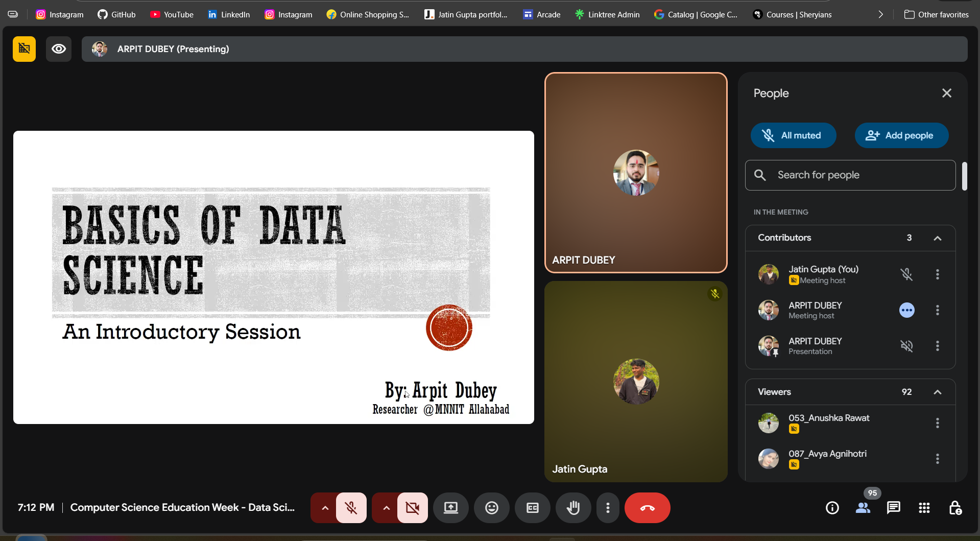The image size is (980, 541).
Task: View meeting details via the info icon
Action: [x=831, y=508]
